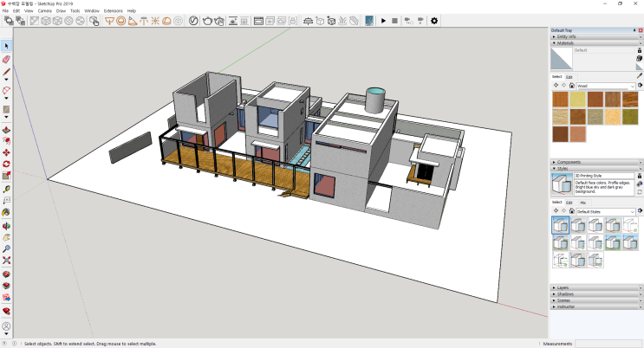Expand the Components panel

point(596,162)
